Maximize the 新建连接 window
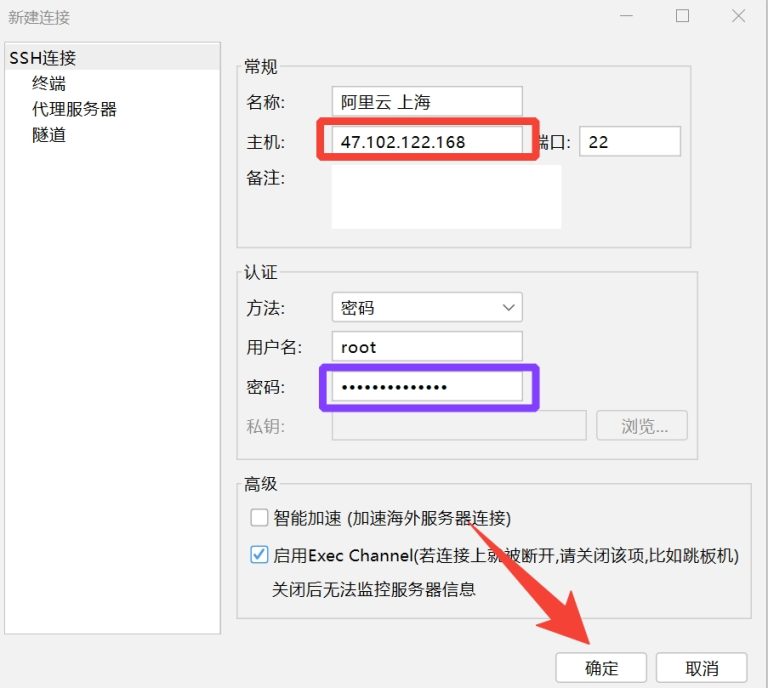Image resolution: width=768 pixels, height=688 pixels. pyautogui.click(x=682, y=16)
